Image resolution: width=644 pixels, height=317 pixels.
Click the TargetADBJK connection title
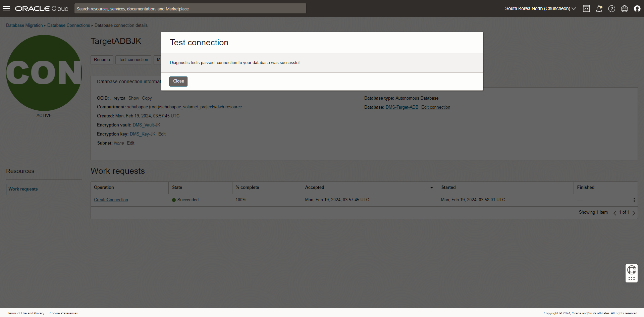(x=116, y=41)
